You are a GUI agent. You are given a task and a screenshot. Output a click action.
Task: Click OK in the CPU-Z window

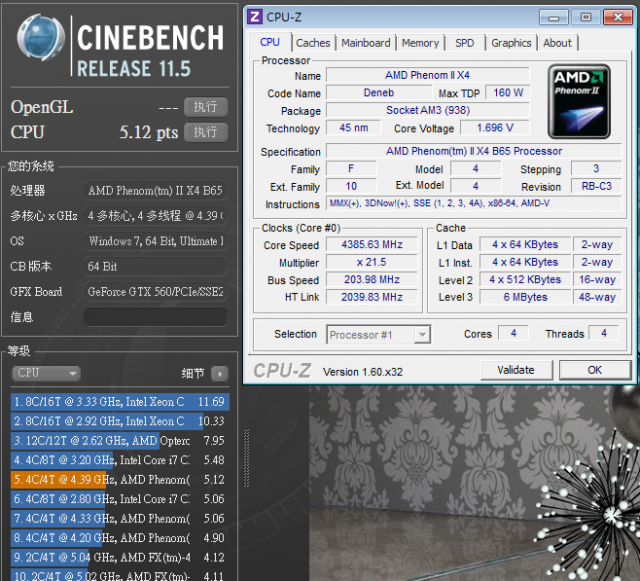[x=595, y=370]
